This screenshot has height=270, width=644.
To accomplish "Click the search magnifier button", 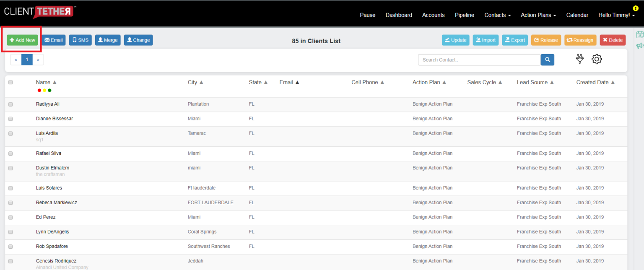I will 547,60.
